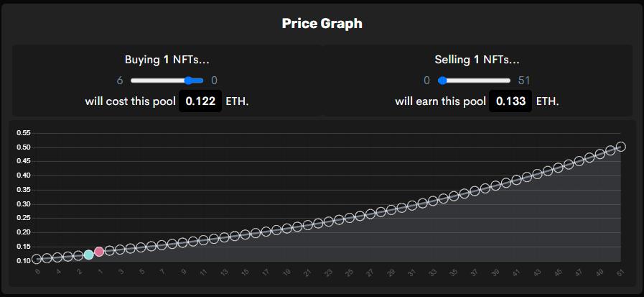Select the cyan highlighted data point

pyautogui.click(x=88, y=254)
